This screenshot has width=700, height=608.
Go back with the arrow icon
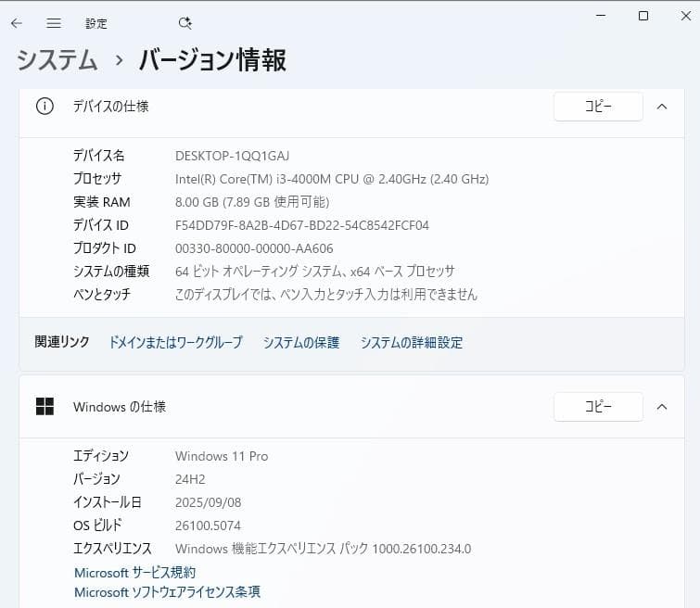[x=17, y=23]
